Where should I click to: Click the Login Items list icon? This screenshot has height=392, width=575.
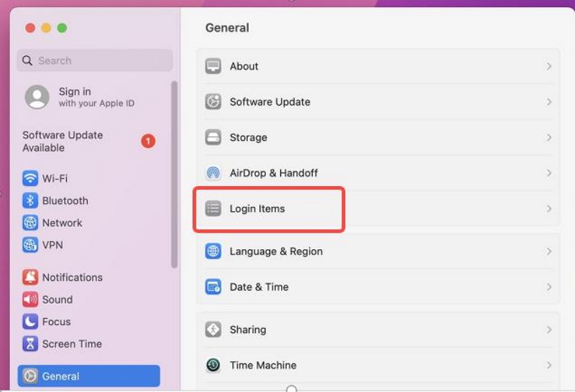coord(213,208)
